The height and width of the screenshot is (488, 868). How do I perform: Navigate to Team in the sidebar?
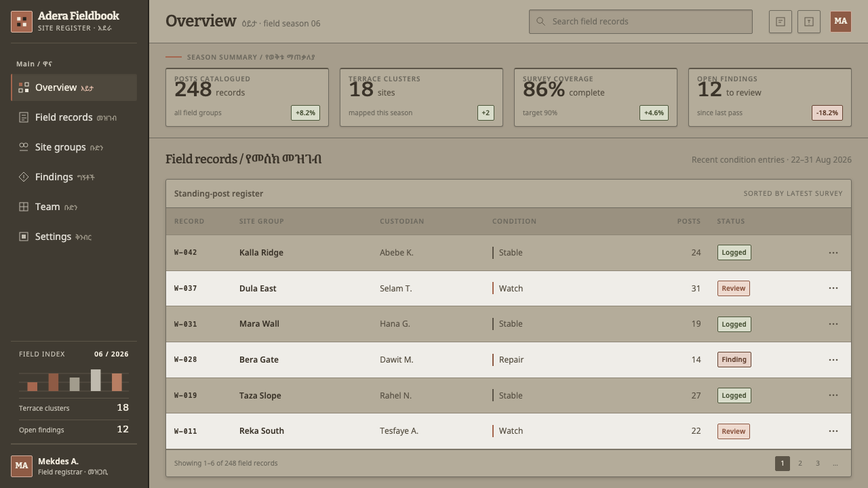pyautogui.click(x=74, y=207)
